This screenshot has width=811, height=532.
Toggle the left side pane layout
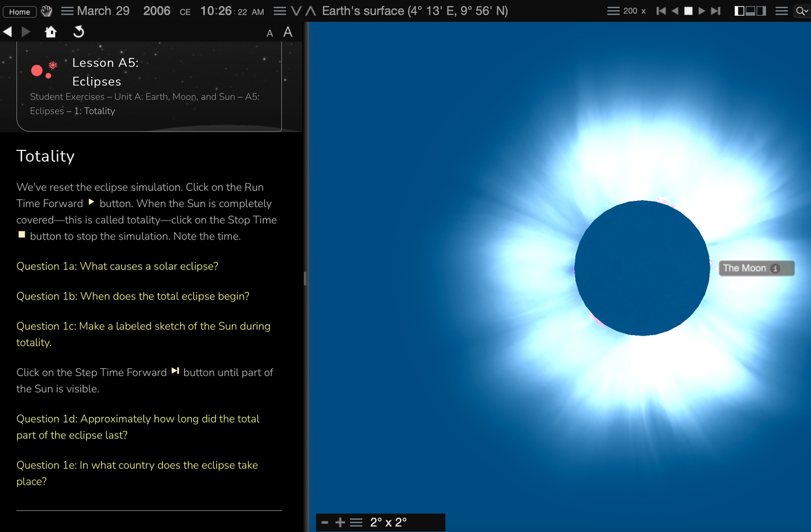coord(740,11)
